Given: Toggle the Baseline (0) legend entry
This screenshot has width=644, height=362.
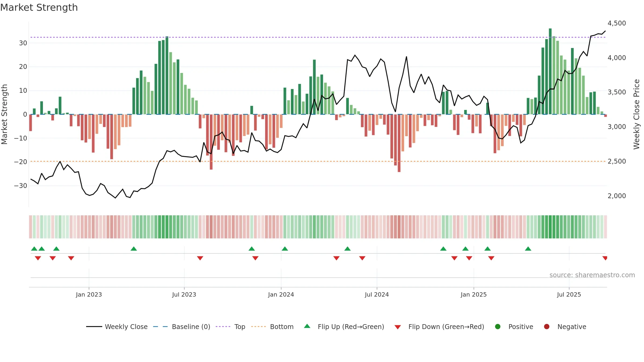Looking at the screenshot, I should 182,327.
